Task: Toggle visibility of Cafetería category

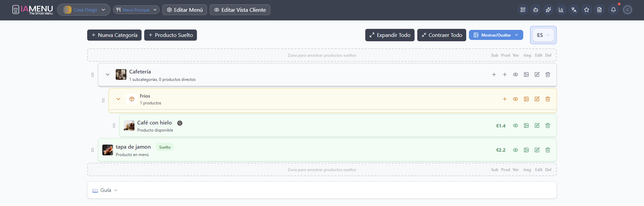Action: 516,74
